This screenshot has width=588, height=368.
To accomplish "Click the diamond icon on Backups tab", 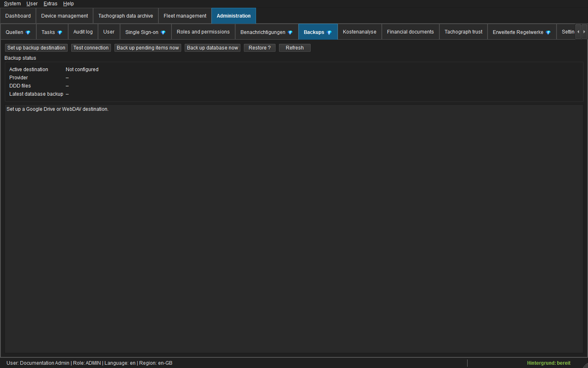I will [330, 32].
